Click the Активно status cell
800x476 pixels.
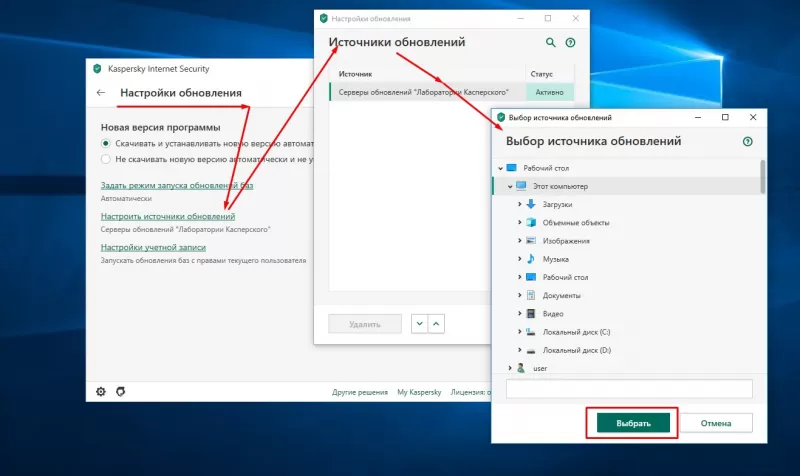click(x=549, y=92)
